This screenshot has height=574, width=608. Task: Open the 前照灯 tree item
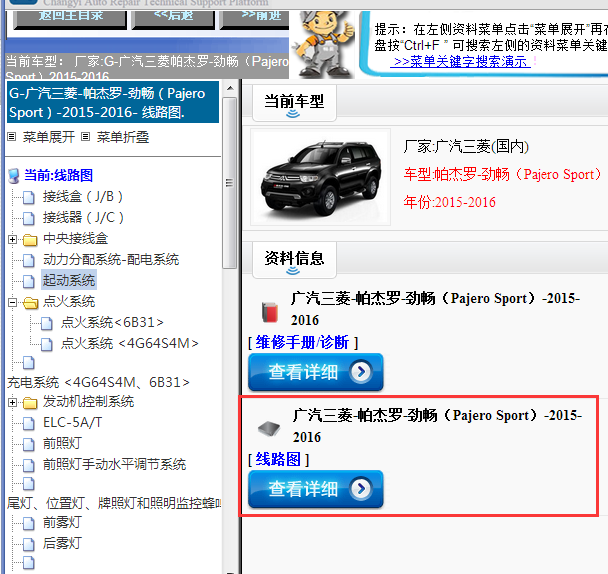[x=62, y=443]
